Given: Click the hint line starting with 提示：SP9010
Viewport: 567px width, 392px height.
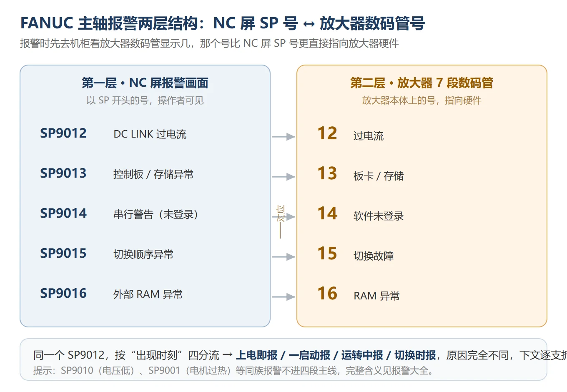Looking at the screenshot, I should coord(233,371).
